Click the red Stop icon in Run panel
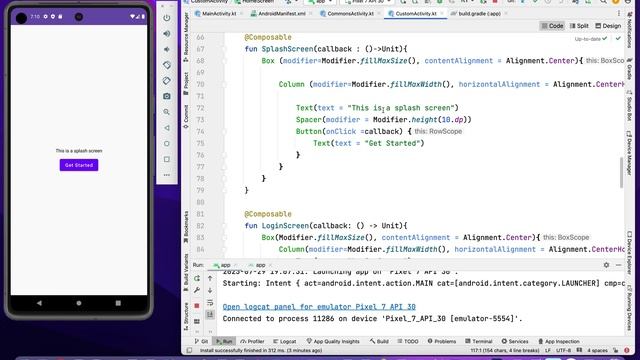 (197, 306)
